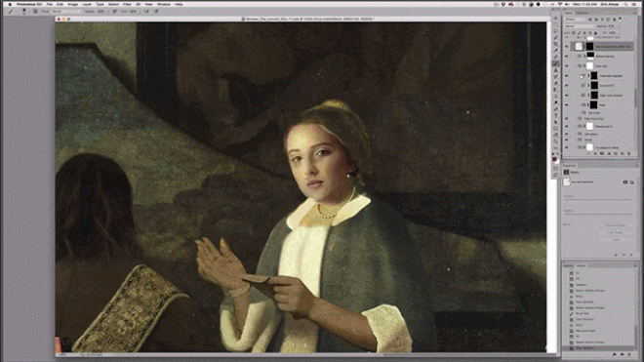The width and height of the screenshot is (644, 362).
Task: Hide the selected top layer via its eye icon
Action: pyautogui.click(x=567, y=47)
